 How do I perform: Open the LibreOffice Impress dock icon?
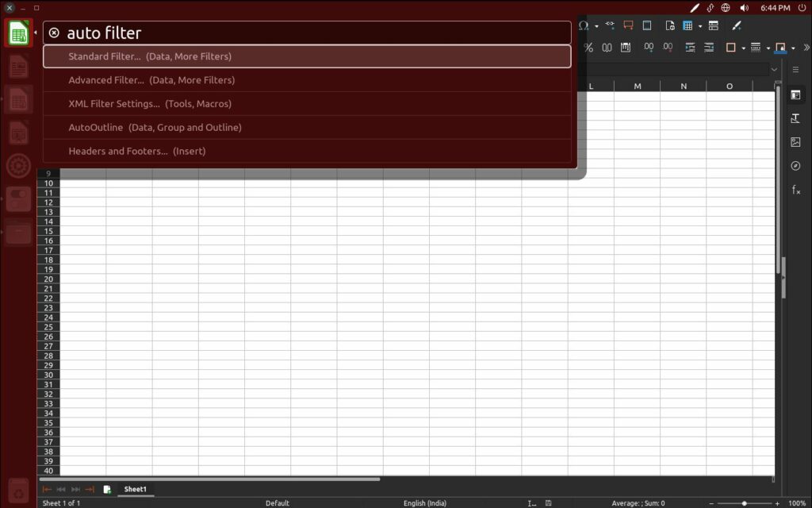coord(19,133)
